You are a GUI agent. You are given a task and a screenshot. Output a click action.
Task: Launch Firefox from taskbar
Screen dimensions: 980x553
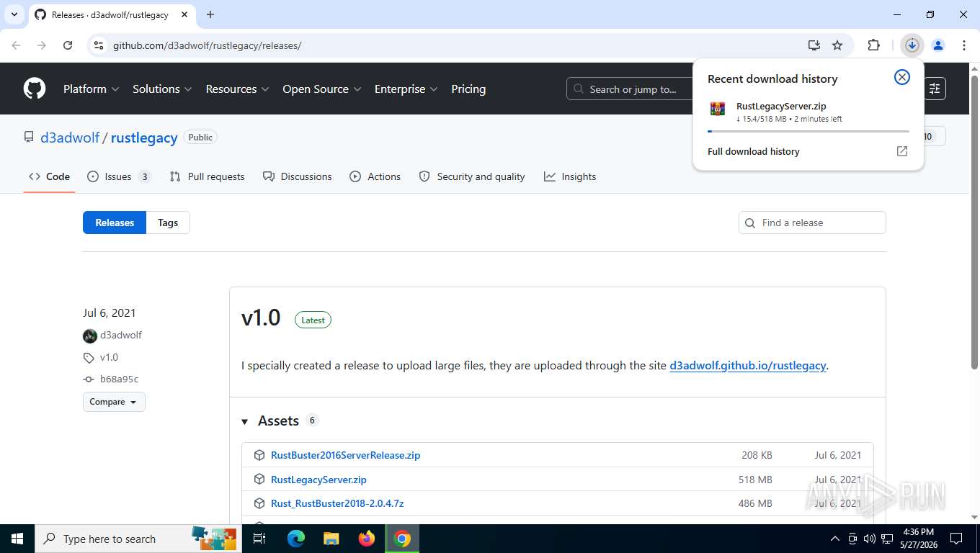(x=367, y=539)
